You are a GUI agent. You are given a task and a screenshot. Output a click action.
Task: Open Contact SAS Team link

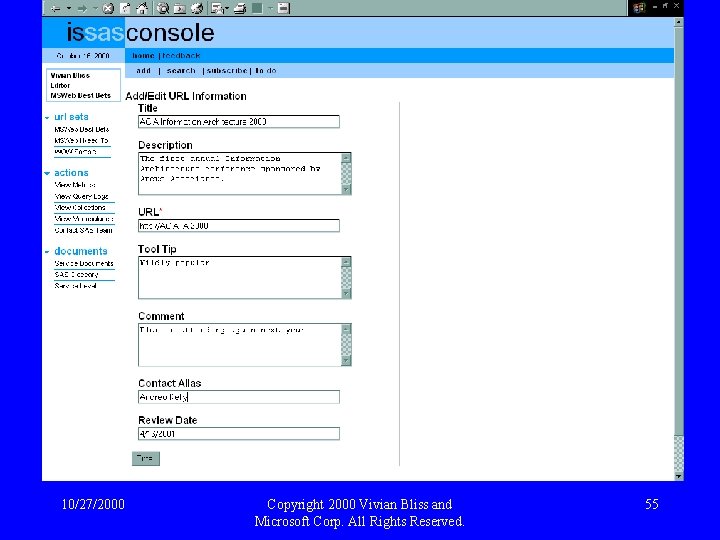pyautogui.click(x=83, y=231)
